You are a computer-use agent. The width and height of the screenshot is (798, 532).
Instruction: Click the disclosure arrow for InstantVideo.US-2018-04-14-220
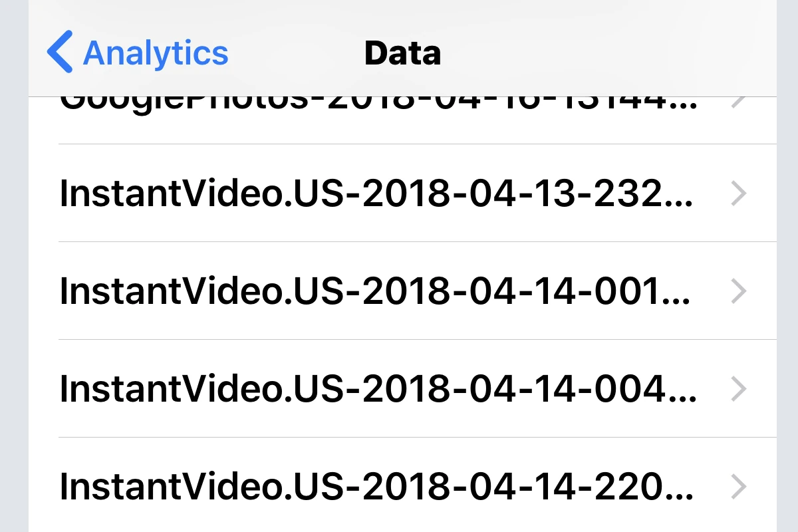[x=738, y=487]
